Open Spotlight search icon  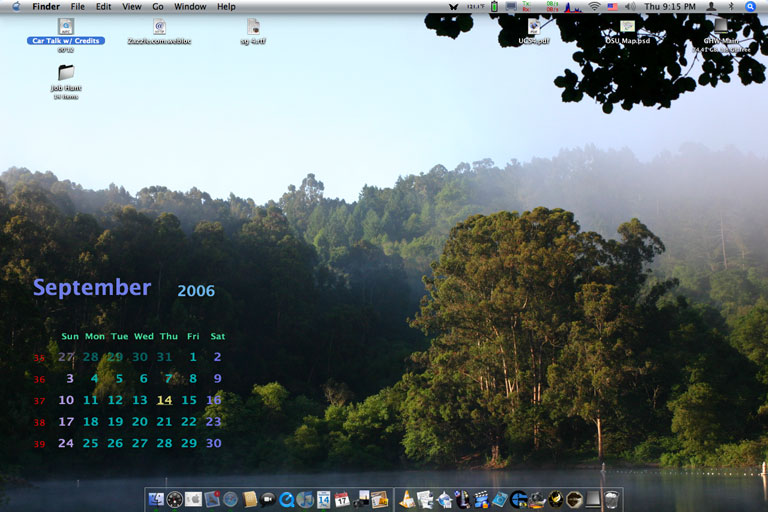[750, 6]
